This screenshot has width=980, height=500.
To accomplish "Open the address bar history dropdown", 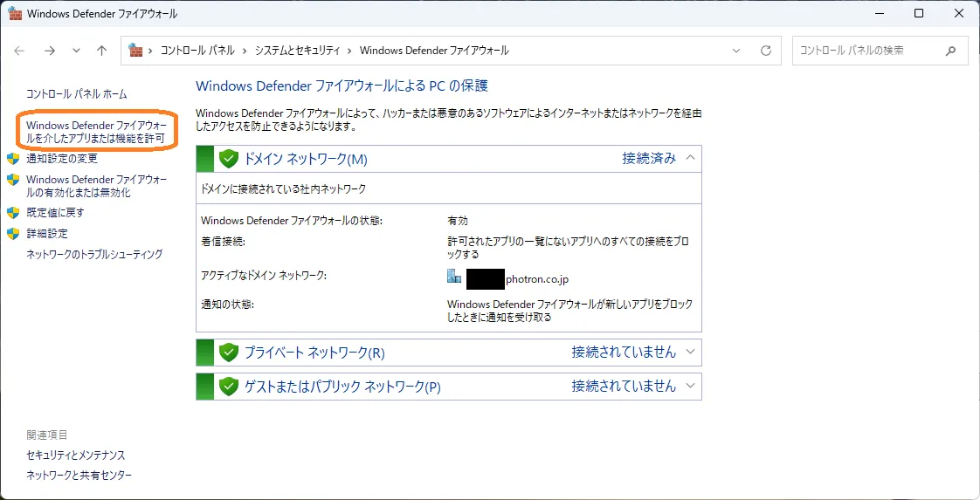I will tap(736, 51).
